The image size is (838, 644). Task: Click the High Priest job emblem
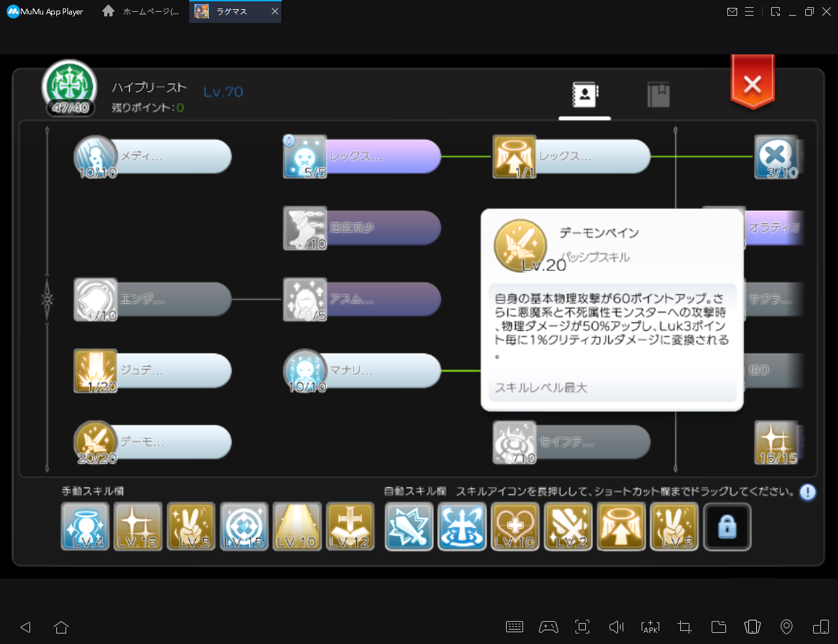[69, 88]
